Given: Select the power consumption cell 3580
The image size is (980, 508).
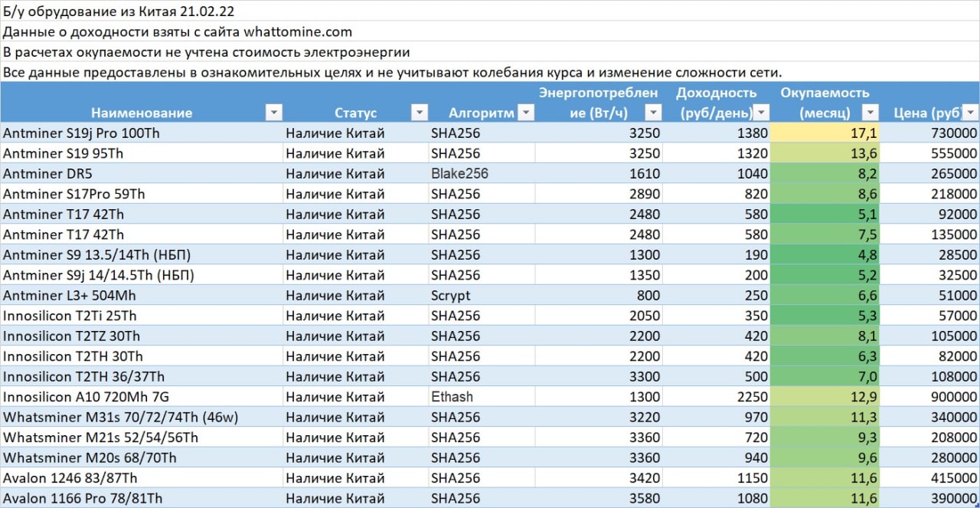Looking at the screenshot, I should (599, 498).
